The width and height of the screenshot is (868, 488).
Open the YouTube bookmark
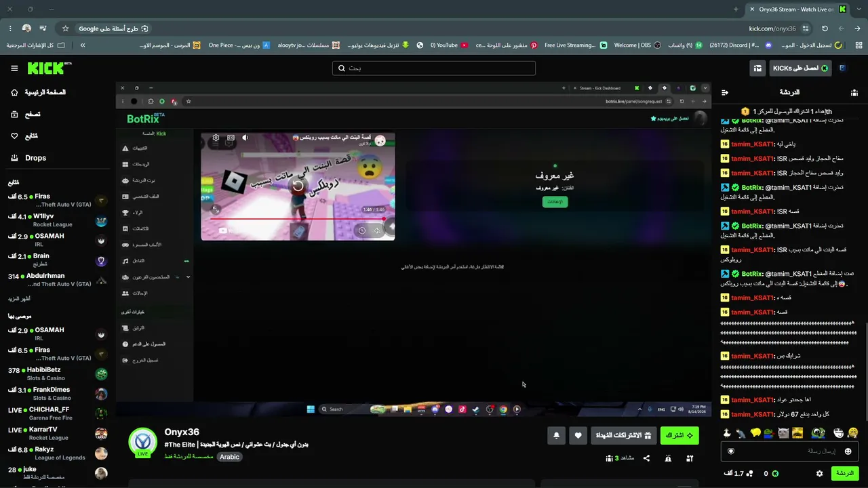(x=449, y=45)
